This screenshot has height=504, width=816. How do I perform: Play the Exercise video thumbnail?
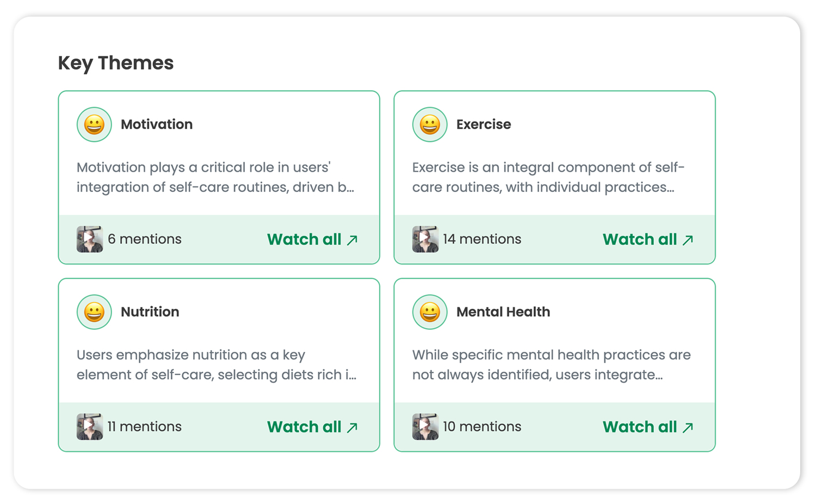tap(425, 239)
